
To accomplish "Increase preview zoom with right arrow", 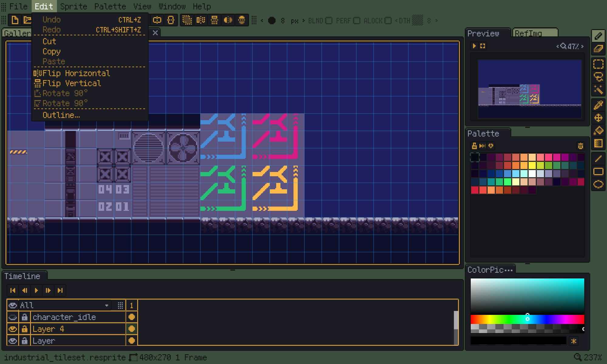I will pyautogui.click(x=582, y=46).
